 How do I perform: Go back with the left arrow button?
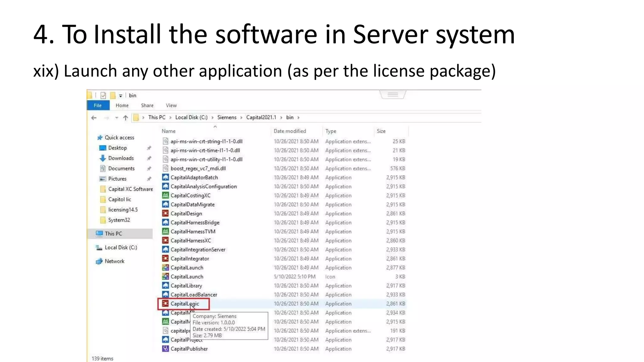coord(94,118)
